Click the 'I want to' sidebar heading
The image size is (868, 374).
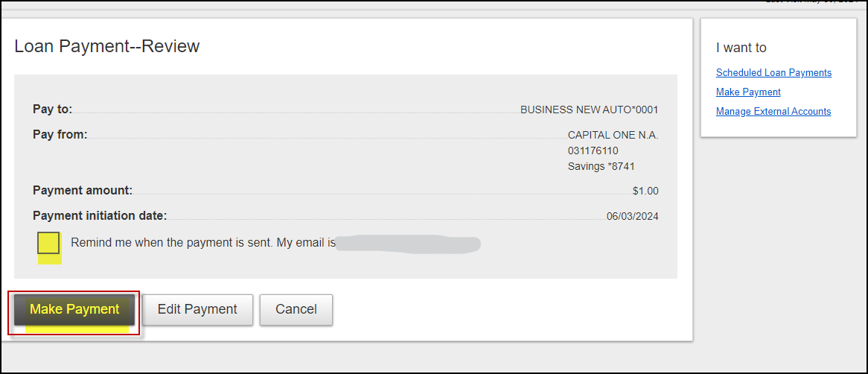pos(741,48)
